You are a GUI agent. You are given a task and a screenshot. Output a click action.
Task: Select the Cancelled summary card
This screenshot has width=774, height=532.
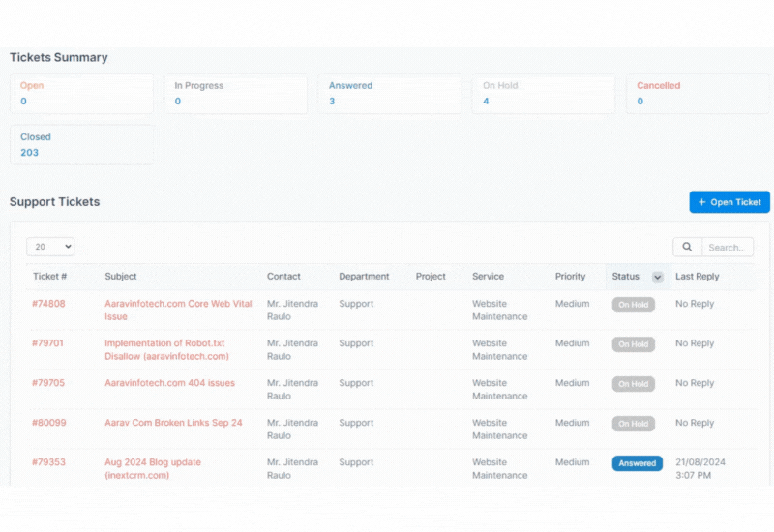[698, 94]
